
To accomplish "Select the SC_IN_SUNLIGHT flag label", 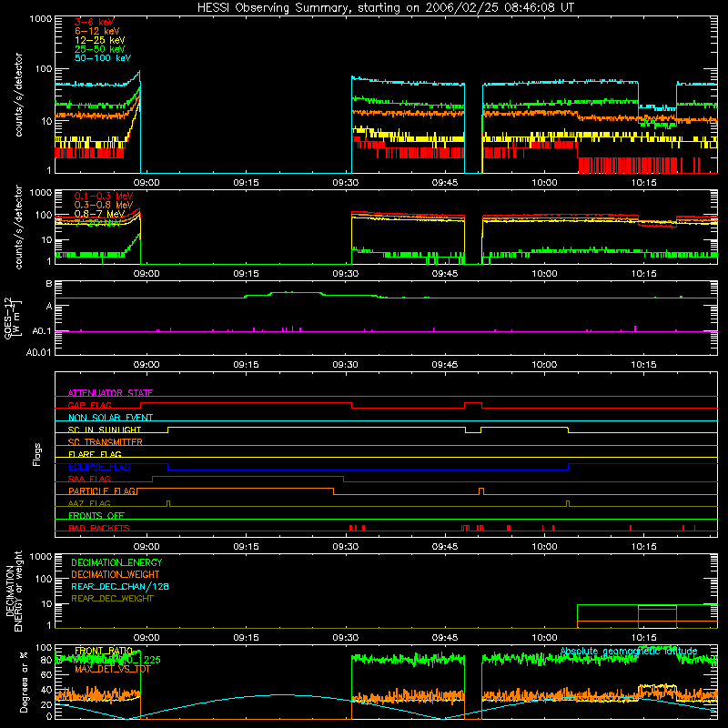I will [105, 430].
